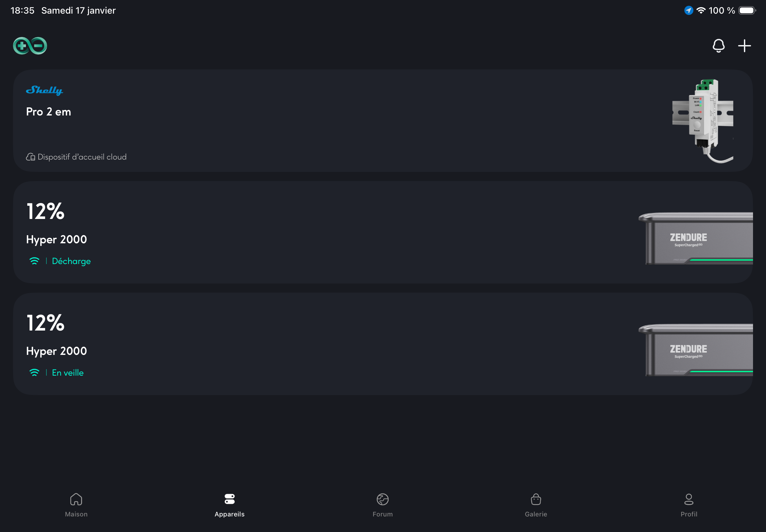The height and width of the screenshot is (532, 766).
Task: Tap the Wi-Fi icon beside Décharge
Action: click(x=34, y=261)
